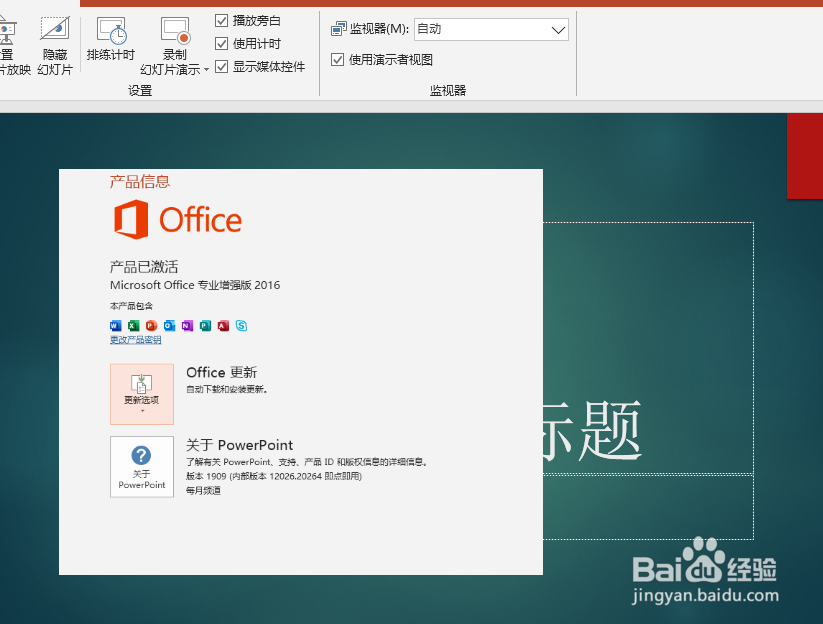Click the Microsoft Office 专业增强版 2016 text
Screen dimensions: 823x624
195,285
